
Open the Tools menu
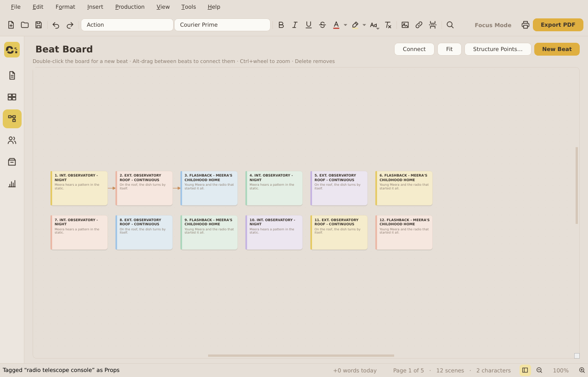click(x=189, y=7)
